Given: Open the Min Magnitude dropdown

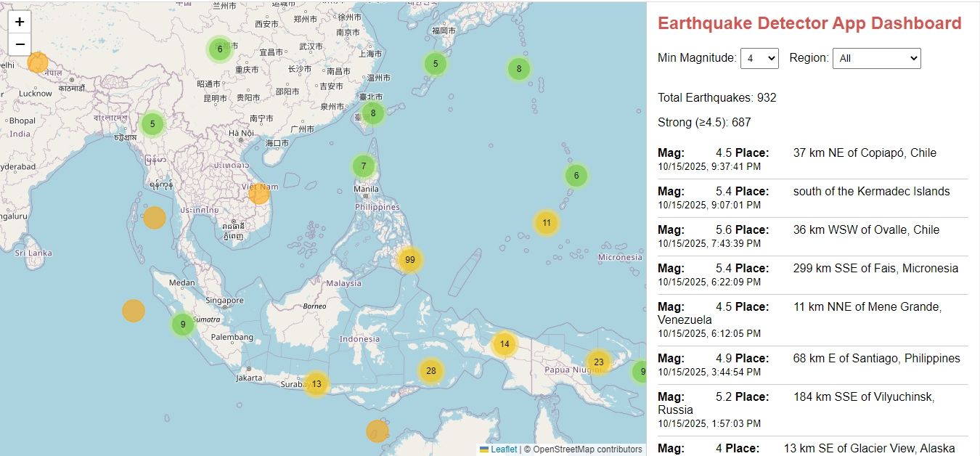Looking at the screenshot, I should click(x=759, y=58).
